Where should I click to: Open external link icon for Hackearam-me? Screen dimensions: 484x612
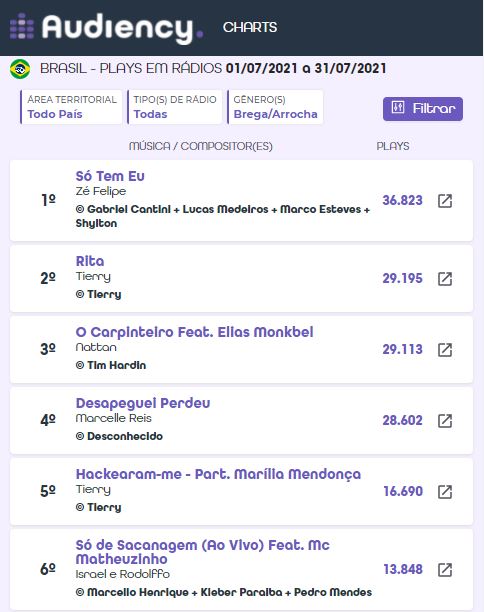coord(445,492)
